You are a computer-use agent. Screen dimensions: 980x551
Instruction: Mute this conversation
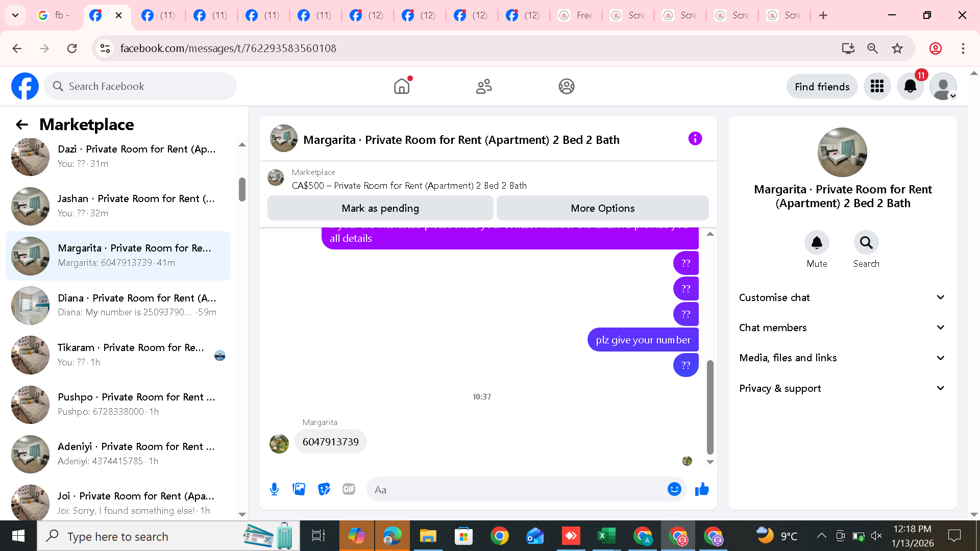click(x=817, y=243)
